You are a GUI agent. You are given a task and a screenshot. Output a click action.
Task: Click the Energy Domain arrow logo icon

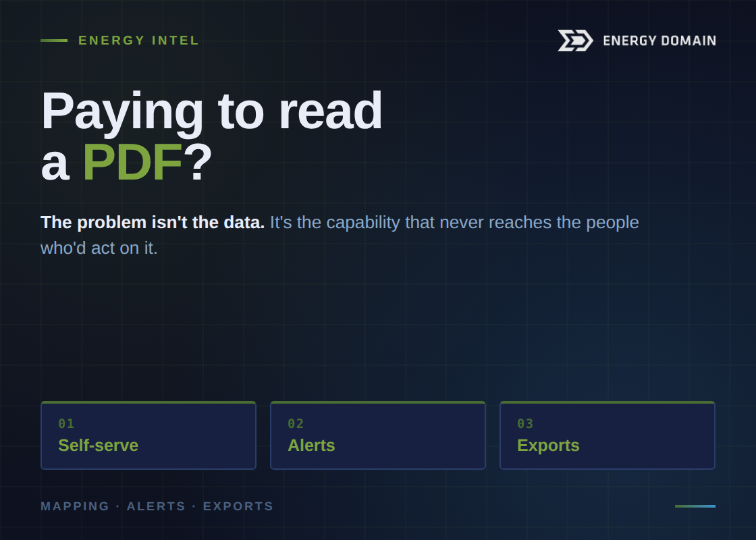[x=575, y=40]
